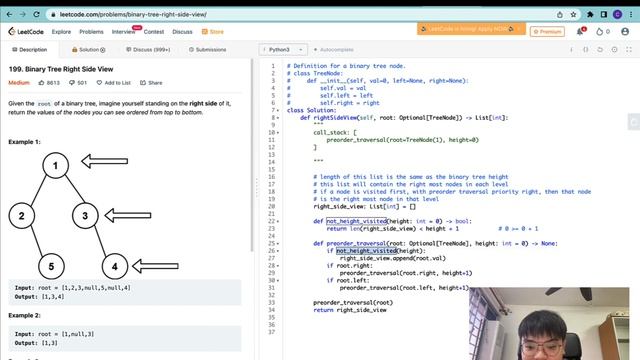Click the streak flame counter icon

coord(599,31)
